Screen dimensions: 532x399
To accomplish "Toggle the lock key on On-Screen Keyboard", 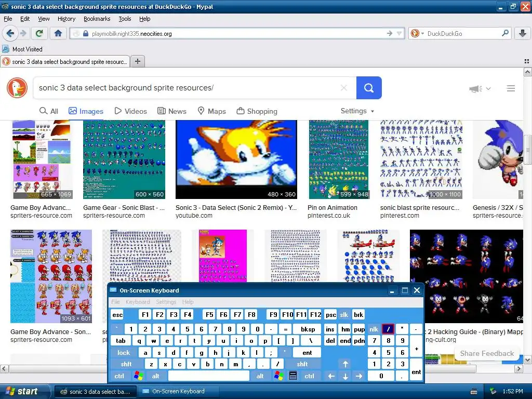I will (124, 353).
